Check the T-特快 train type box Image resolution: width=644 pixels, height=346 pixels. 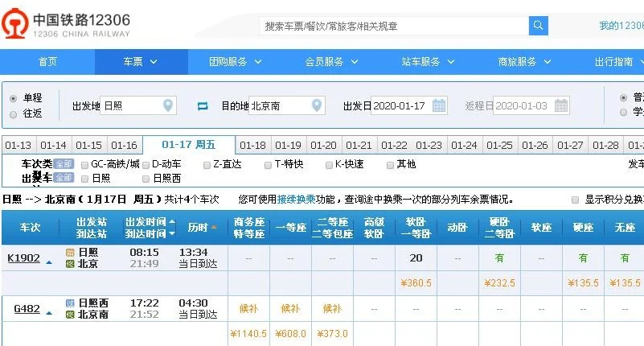pos(269,165)
